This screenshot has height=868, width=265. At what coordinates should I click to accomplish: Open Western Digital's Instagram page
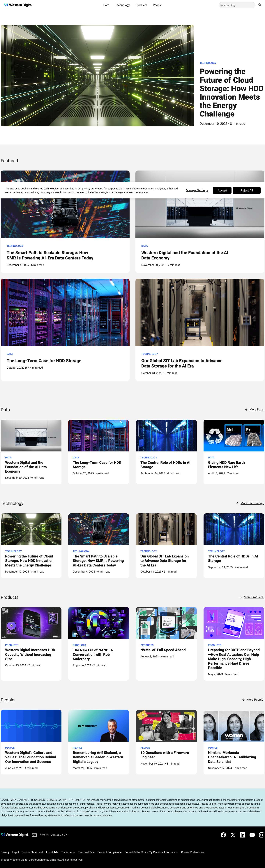pyautogui.click(x=262, y=835)
